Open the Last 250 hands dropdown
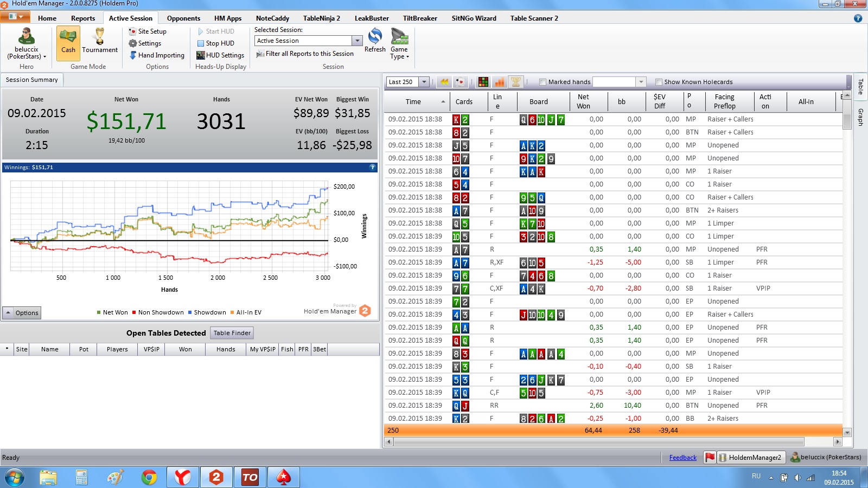Screen dimensions: 868x488 click(x=424, y=82)
